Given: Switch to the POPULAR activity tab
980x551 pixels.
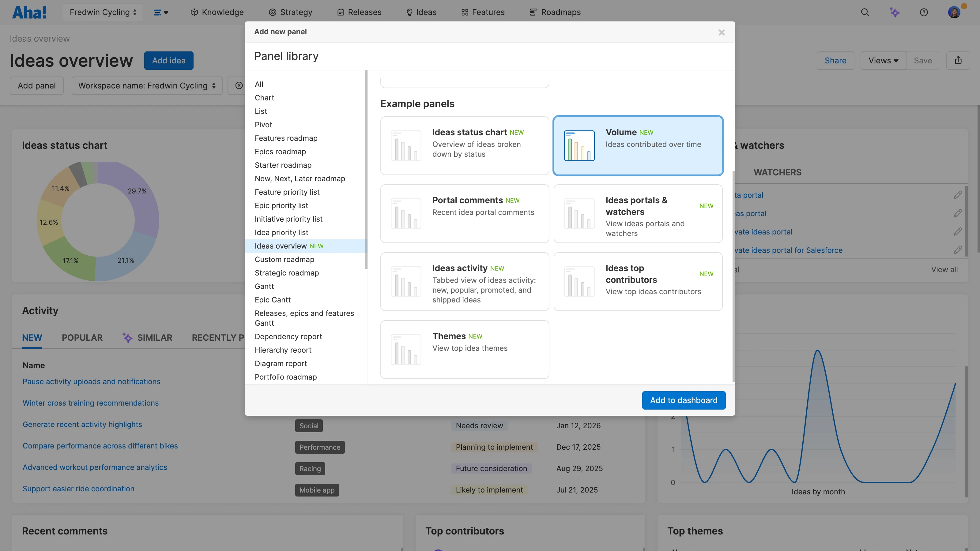Looking at the screenshot, I should click(82, 338).
